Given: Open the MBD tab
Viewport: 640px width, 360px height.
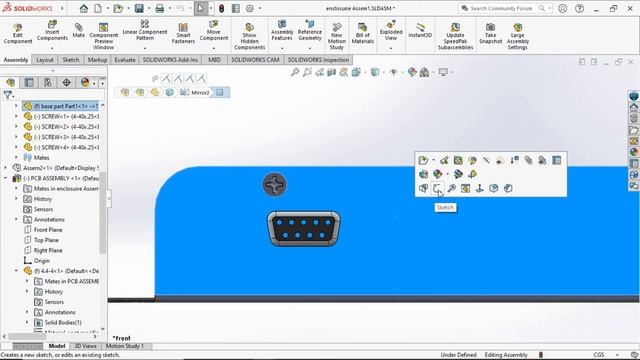Looking at the screenshot, I should (x=214, y=60).
